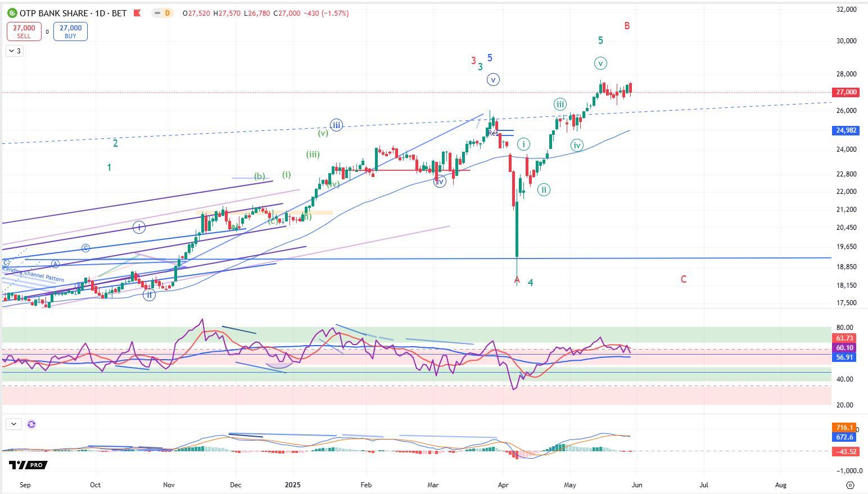This screenshot has width=868, height=494.
Task: Select the circled green v wave label
Action: pos(600,63)
